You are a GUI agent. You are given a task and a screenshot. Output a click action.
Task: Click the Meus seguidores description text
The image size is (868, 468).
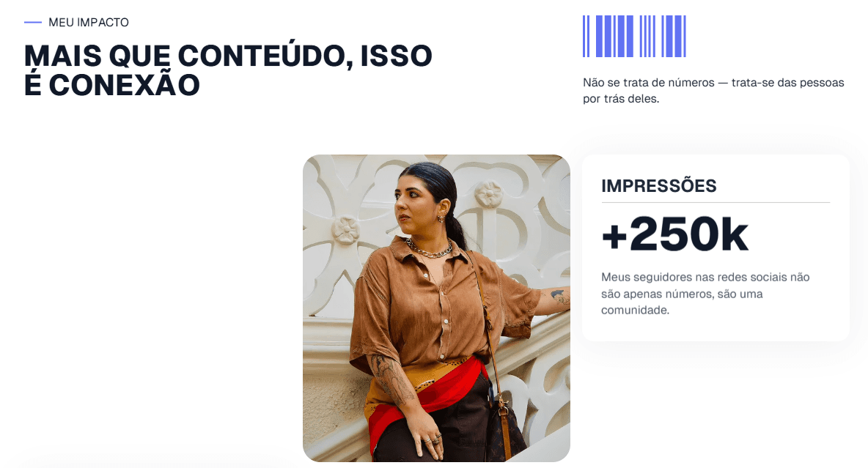[x=705, y=294]
